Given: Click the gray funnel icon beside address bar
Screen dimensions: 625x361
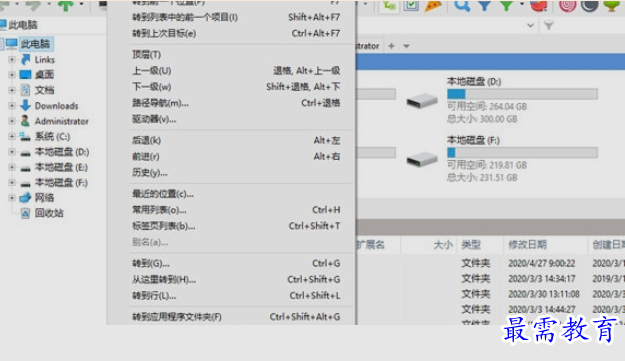Looking at the screenshot, I should (549, 26).
